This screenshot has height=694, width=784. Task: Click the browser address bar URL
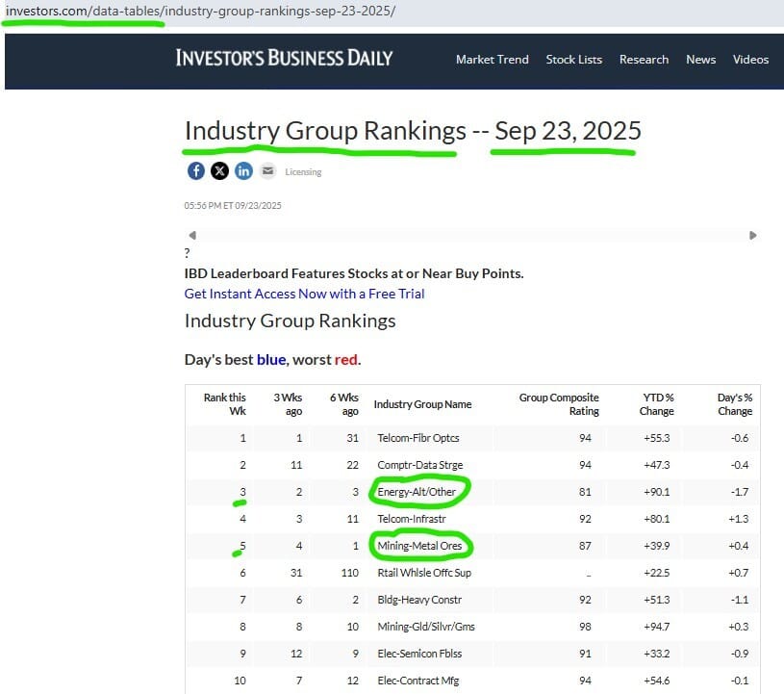click(x=200, y=11)
